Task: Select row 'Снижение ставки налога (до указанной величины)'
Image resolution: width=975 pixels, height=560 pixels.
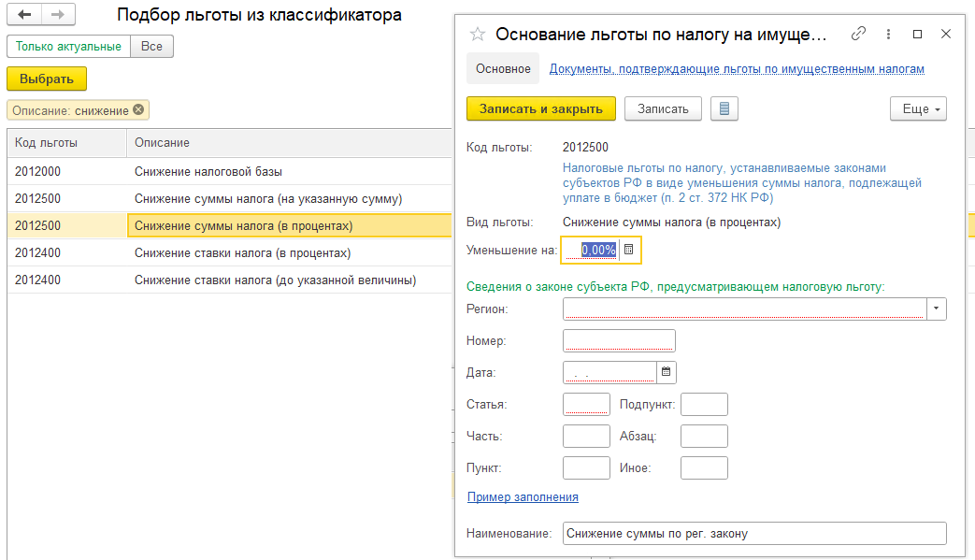Action: [x=229, y=280]
